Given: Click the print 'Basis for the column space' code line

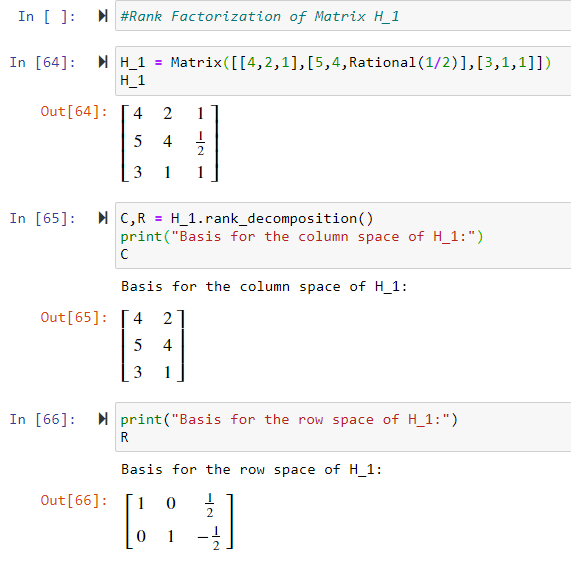Looking at the screenshot, I should click(x=302, y=237).
